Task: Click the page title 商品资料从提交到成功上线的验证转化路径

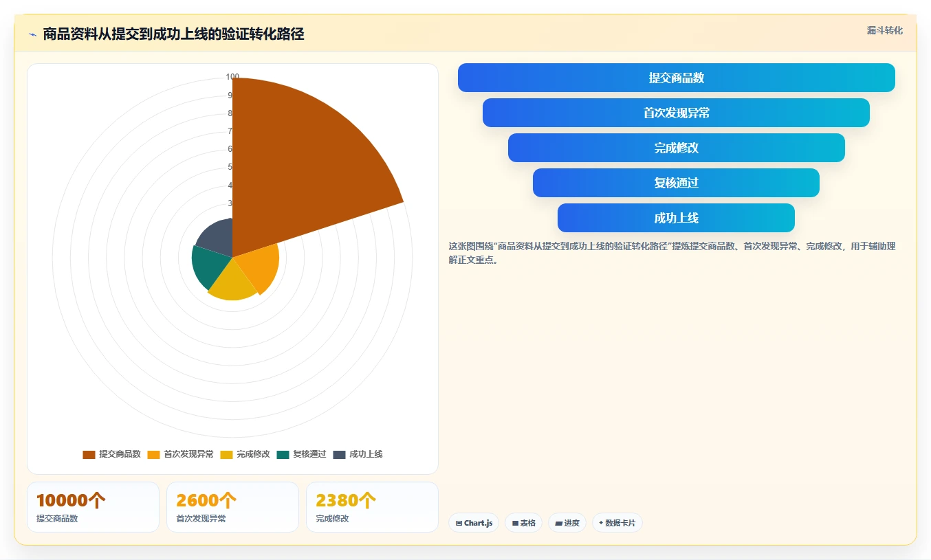Action: pos(173,34)
